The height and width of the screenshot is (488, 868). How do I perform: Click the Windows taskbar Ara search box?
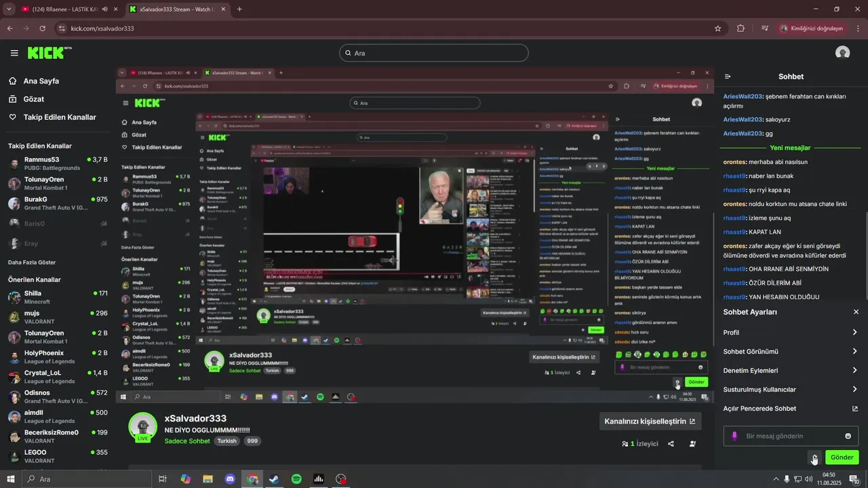86,479
